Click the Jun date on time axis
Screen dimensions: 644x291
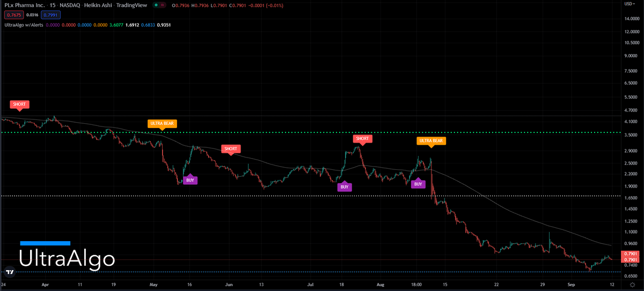[x=229, y=285]
